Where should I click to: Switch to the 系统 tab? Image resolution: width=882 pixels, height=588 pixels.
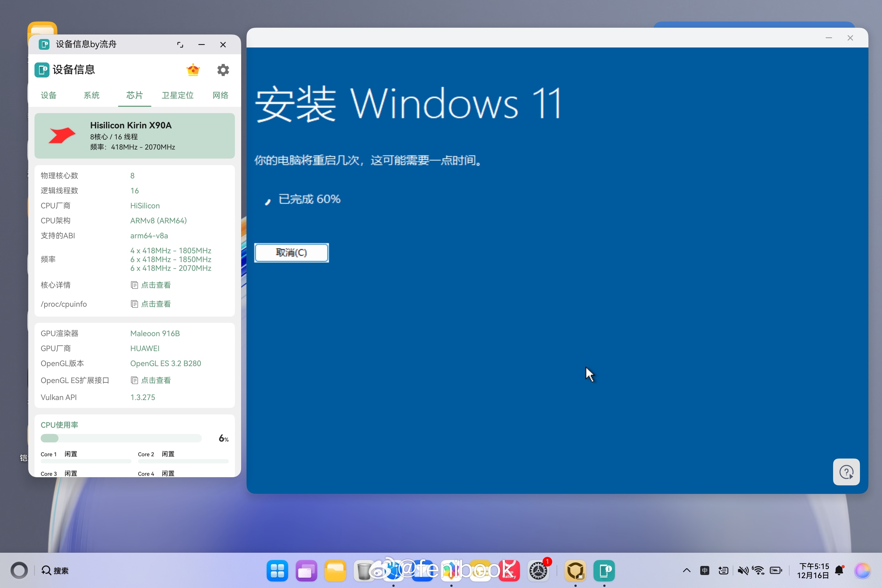tap(91, 95)
